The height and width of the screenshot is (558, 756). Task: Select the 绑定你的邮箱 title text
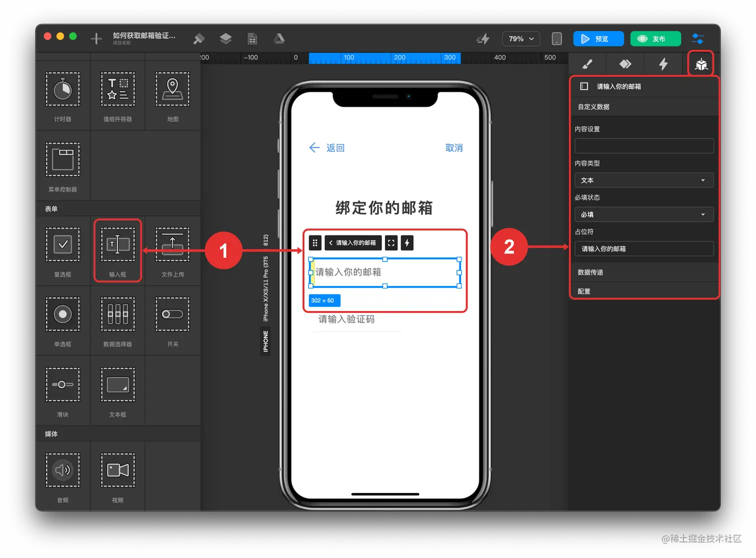point(384,208)
